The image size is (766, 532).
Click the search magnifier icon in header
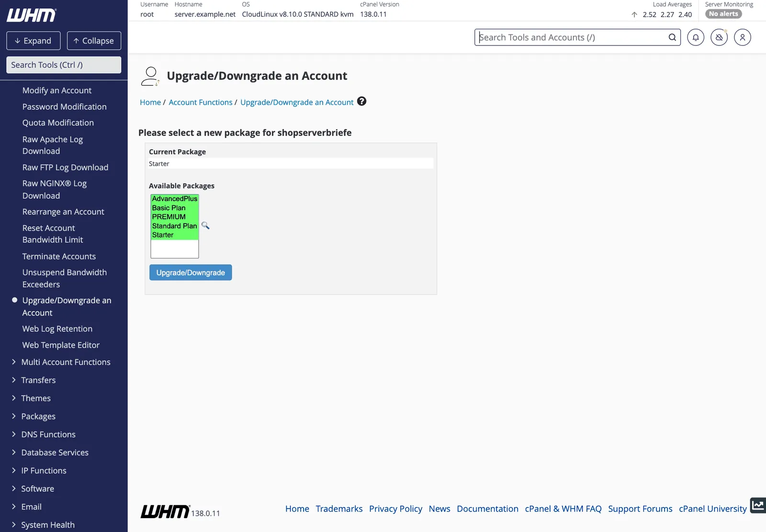tap(672, 37)
